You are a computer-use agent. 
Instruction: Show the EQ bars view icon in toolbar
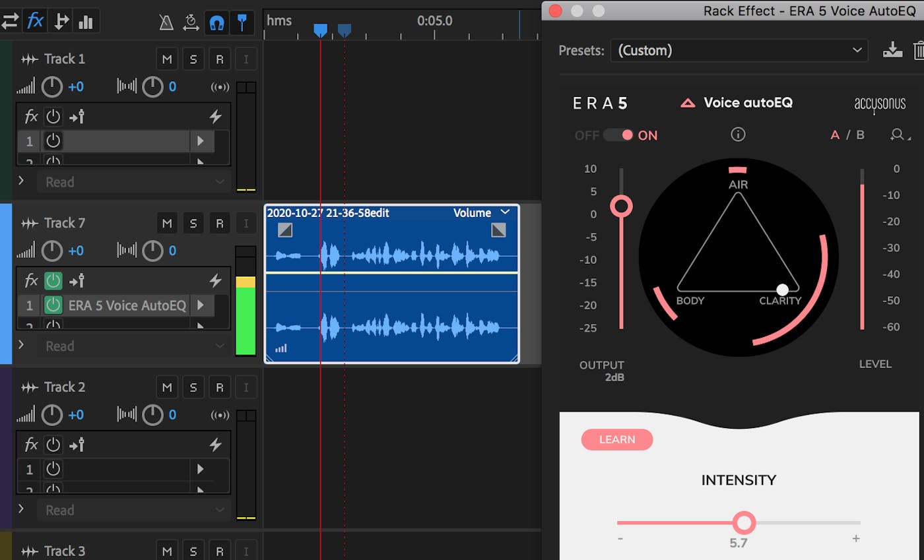(86, 21)
